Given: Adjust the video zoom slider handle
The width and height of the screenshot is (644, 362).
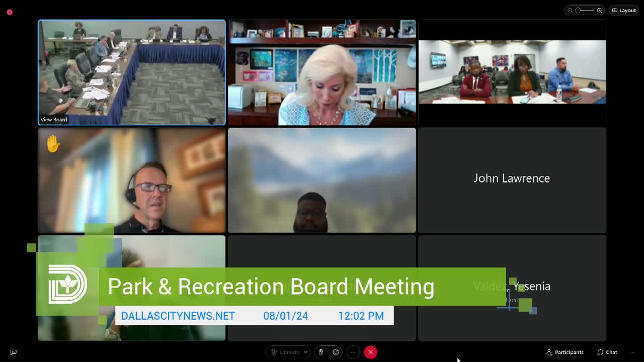Looking at the screenshot, I should coord(578,10).
